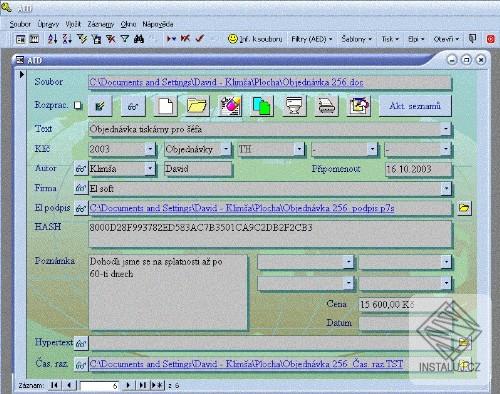Image resolution: width=500 pixels, height=394 pixels.
Task: Open El podpis p7s file link
Action: point(242,208)
